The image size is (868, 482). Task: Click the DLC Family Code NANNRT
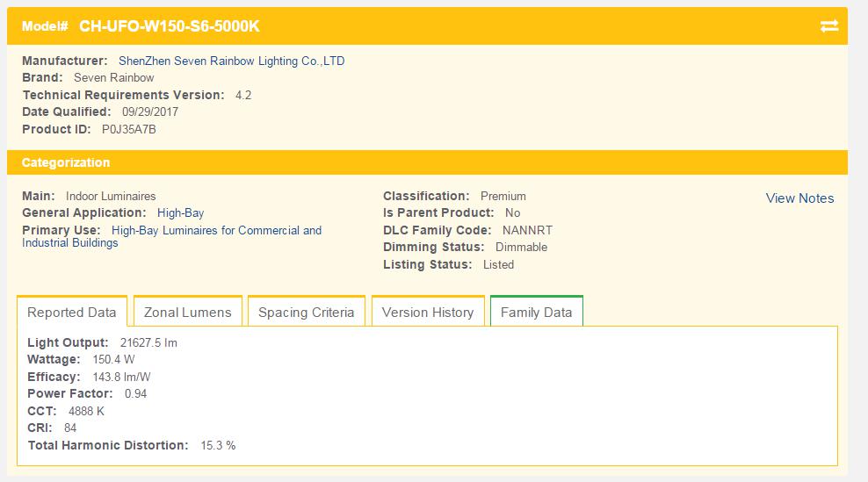pyautogui.click(x=527, y=230)
